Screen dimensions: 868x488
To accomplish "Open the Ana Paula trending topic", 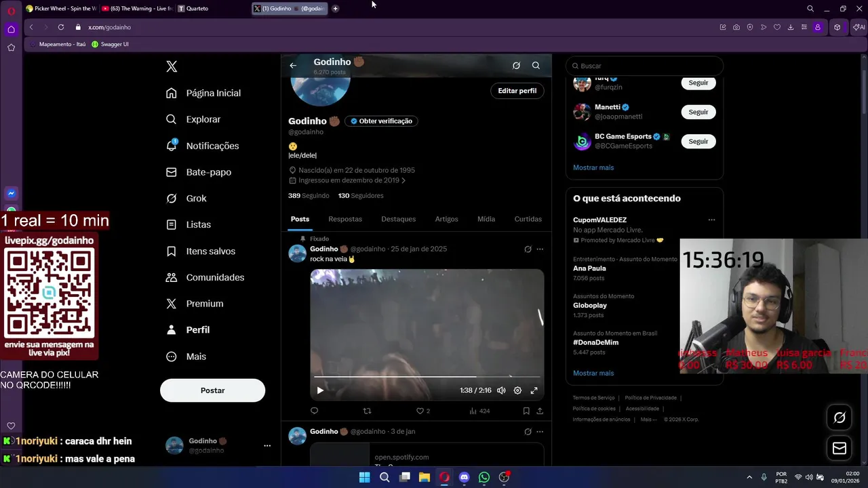I will 589,268.
